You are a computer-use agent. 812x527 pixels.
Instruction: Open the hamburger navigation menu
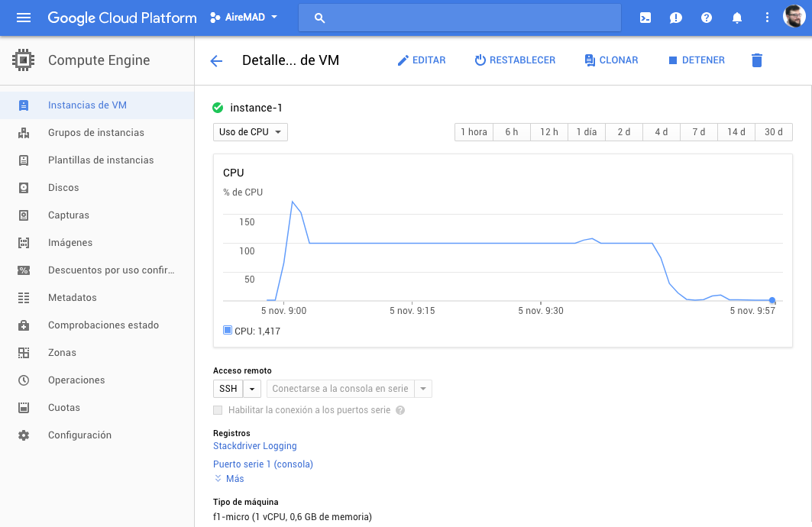click(x=24, y=18)
